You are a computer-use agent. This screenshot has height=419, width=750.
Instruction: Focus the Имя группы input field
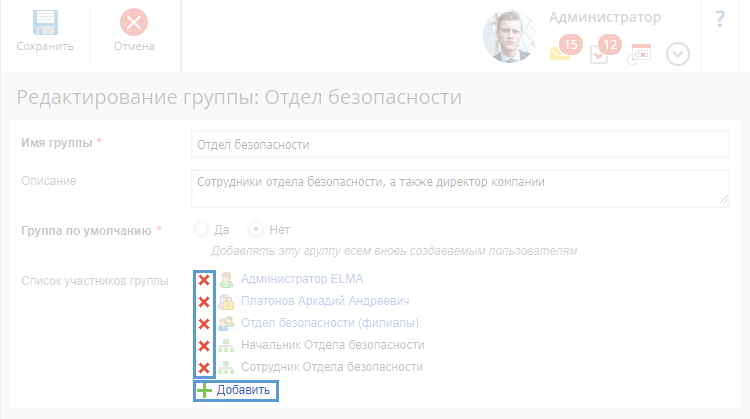click(x=460, y=144)
